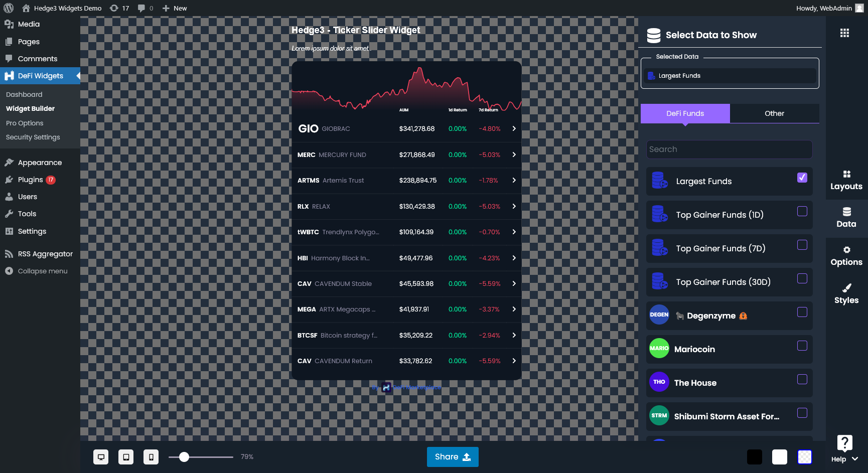Switch to mobile preview mode
This screenshot has width=868, height=473.
click(x=151, y=456)
